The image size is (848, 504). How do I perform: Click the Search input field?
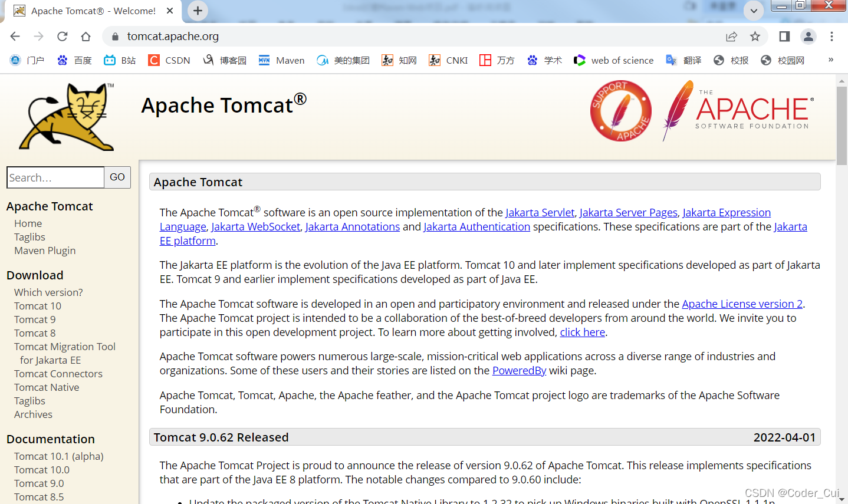55,177
